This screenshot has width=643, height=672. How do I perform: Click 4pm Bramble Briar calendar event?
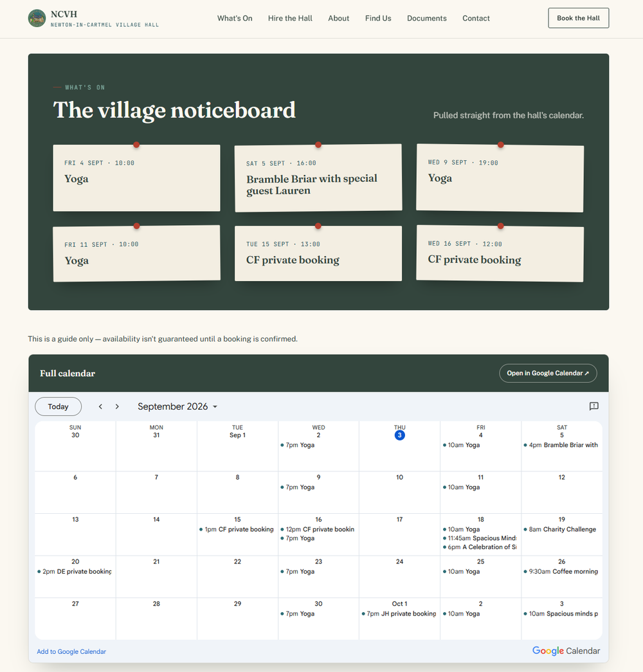561,445
